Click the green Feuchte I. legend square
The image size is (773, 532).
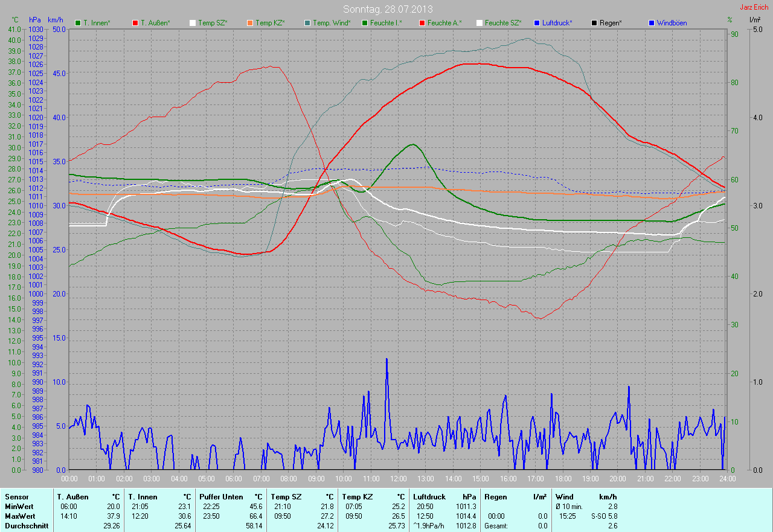pyautogui.click(x=365, y=23)
